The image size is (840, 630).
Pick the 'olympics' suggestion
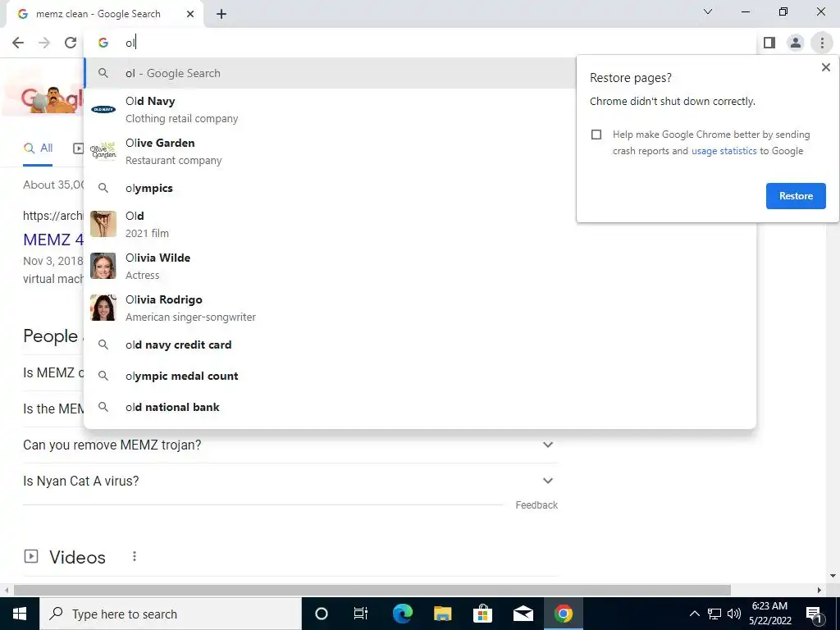coord(420,188)
